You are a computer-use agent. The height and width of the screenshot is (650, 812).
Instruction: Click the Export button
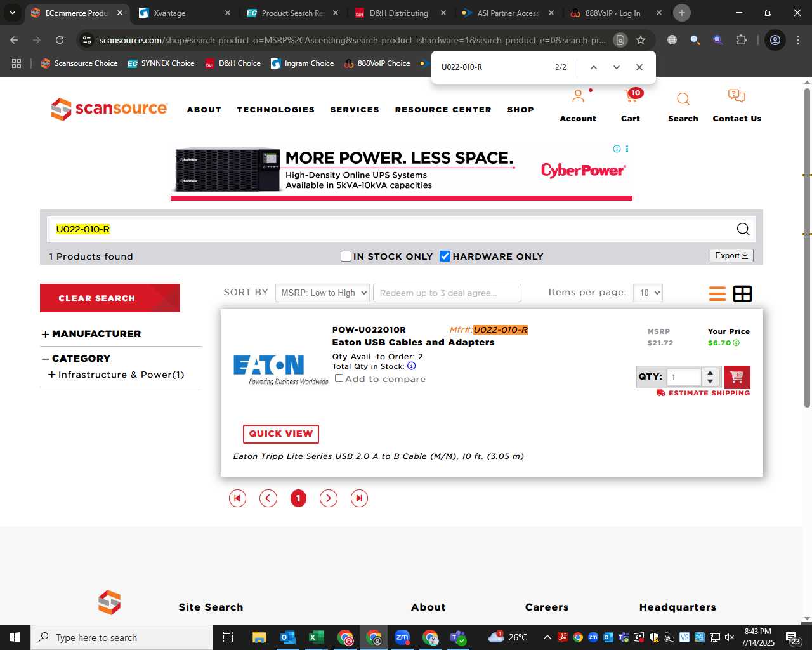pyautogui.click(x=731, y=255)
